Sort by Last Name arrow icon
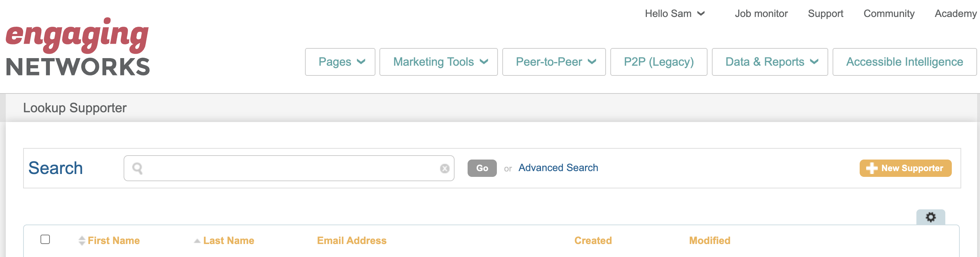This screenshot has height=257, width=980. point(197,241)
